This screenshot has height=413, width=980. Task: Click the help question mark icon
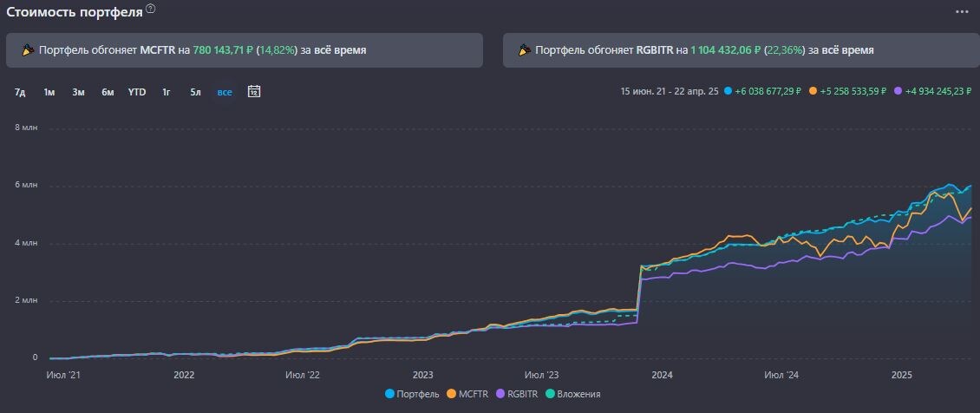pos(151,10)
